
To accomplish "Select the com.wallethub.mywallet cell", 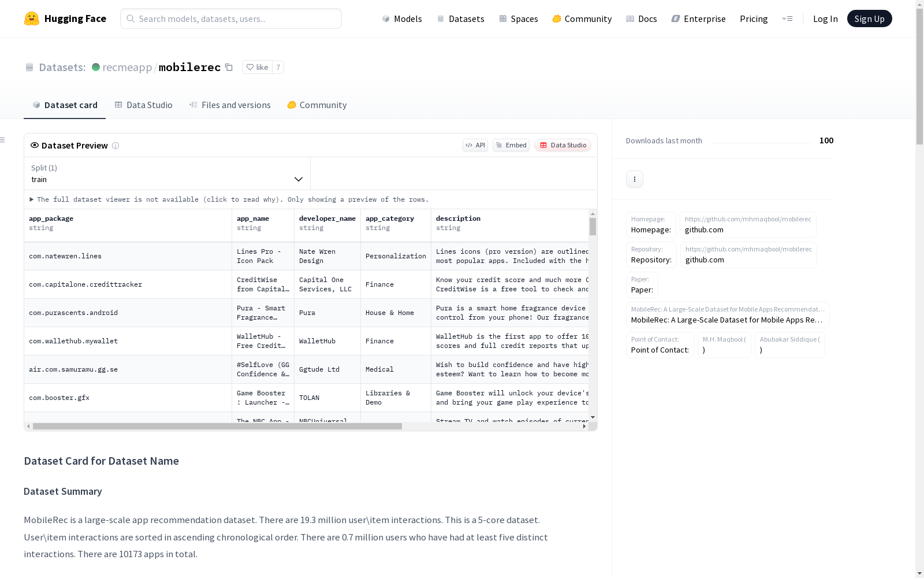I will tap(128, 341).
